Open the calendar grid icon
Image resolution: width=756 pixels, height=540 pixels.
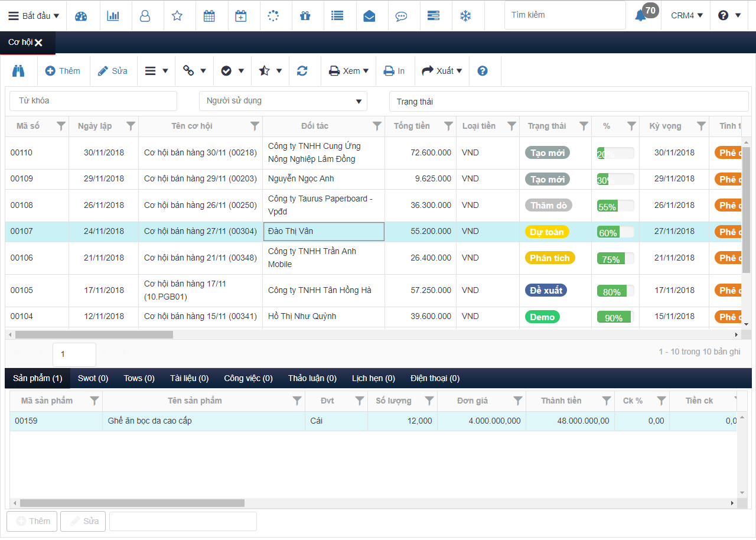[209, 16]
